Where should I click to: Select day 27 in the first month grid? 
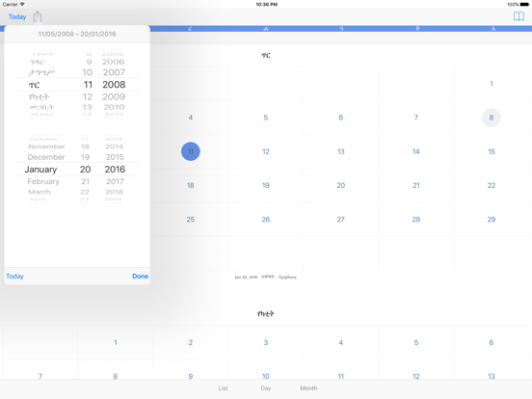pyautogui.click(x=341, y=219)
